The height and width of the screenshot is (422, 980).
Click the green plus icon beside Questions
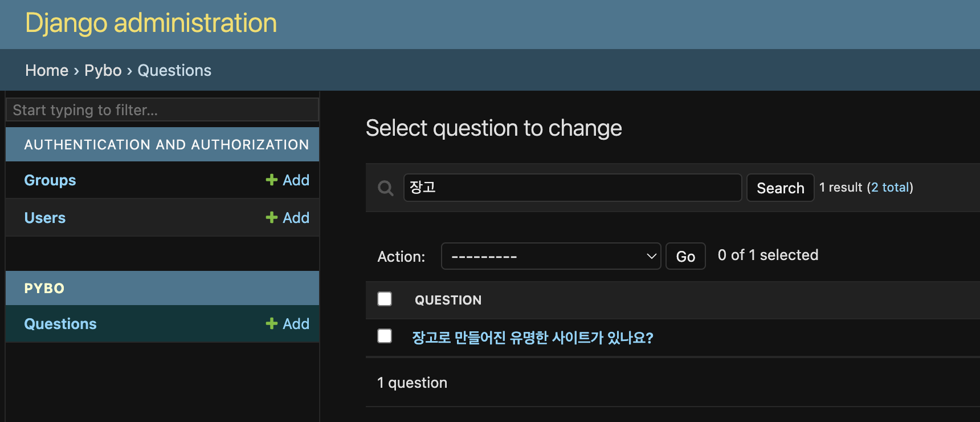tap(272, 324)
